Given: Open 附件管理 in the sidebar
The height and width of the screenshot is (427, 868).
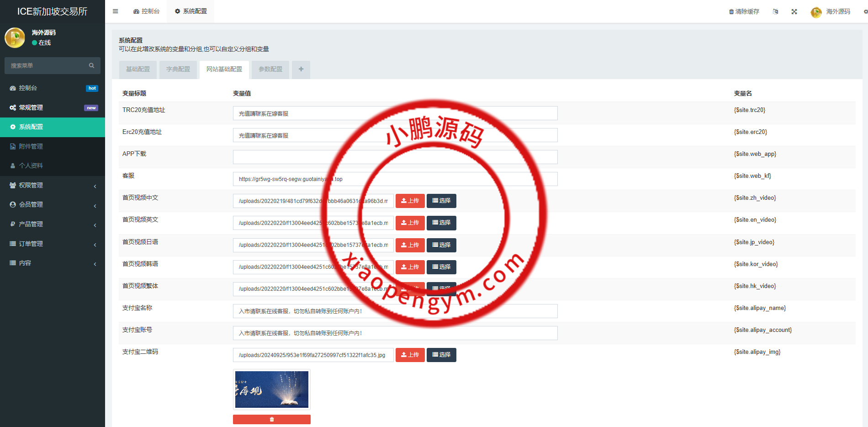Looking at the screenshot, I should (31, 147).
